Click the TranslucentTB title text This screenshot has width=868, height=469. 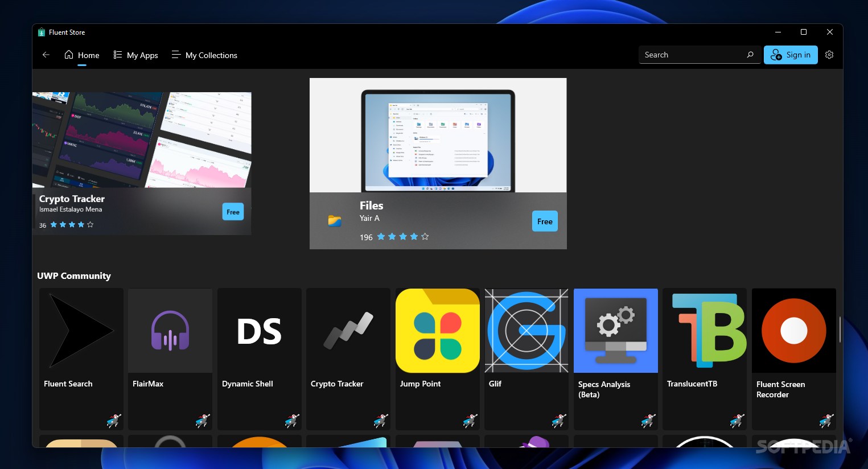692,384
